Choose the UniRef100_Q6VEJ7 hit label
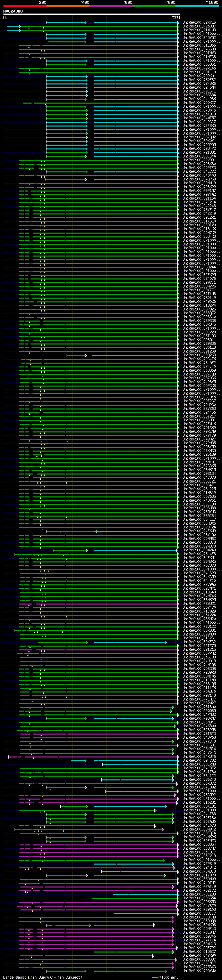The image size is (222, 980). pos(199,210)
